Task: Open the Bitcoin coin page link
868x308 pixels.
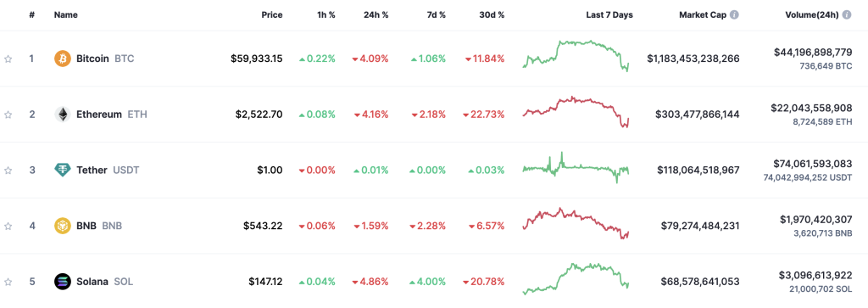Action: 94,59
